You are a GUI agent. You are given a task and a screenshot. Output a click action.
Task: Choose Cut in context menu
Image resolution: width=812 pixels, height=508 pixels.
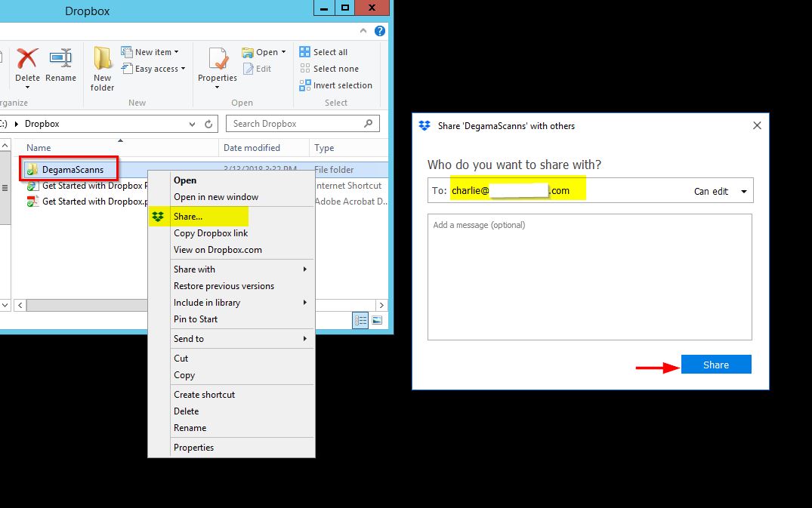[x=231, y=358]
